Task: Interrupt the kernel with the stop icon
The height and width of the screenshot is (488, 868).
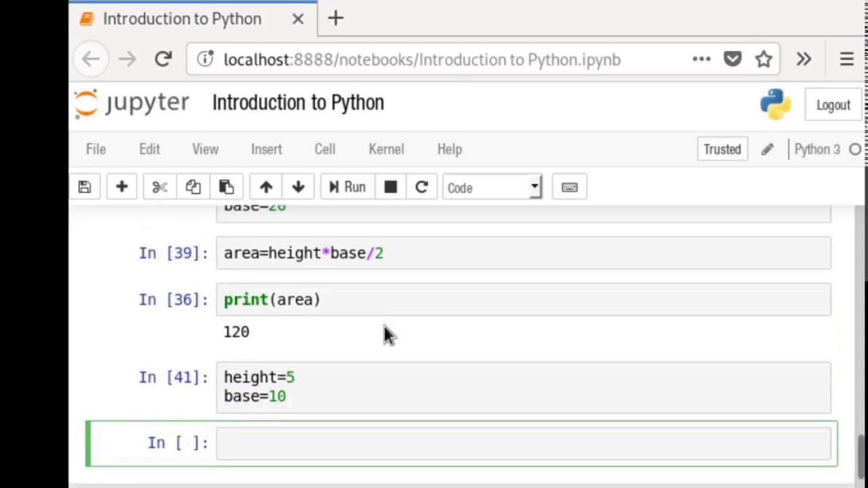Action: [391, 188]
